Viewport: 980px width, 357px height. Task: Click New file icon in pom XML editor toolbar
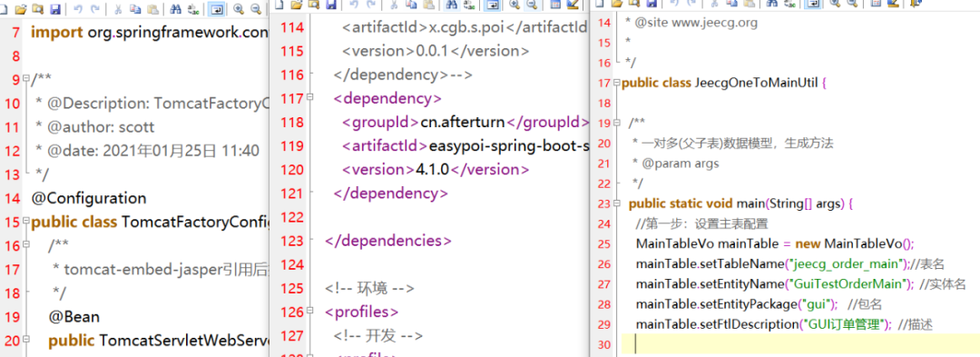tap(279, 5)
